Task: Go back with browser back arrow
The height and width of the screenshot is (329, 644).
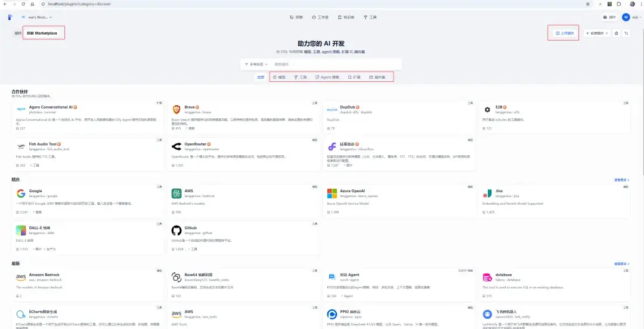Action: pos(5,4)
